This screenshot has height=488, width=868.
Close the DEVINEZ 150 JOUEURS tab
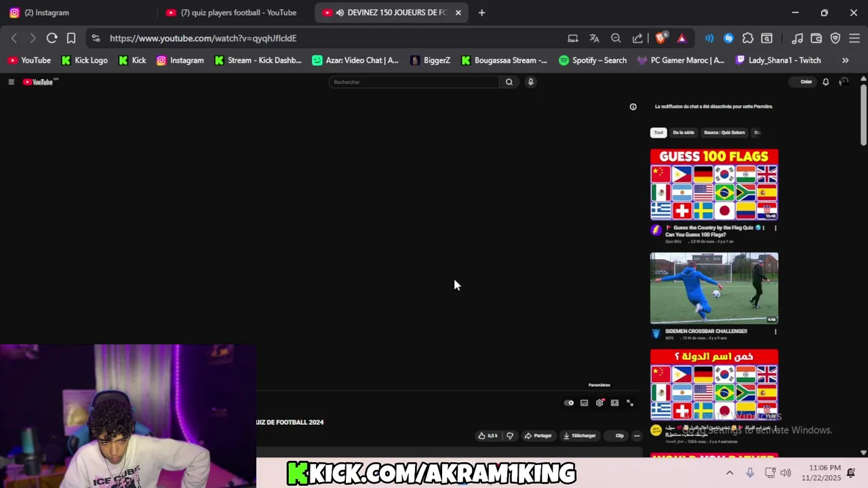(x=458, y=12)
